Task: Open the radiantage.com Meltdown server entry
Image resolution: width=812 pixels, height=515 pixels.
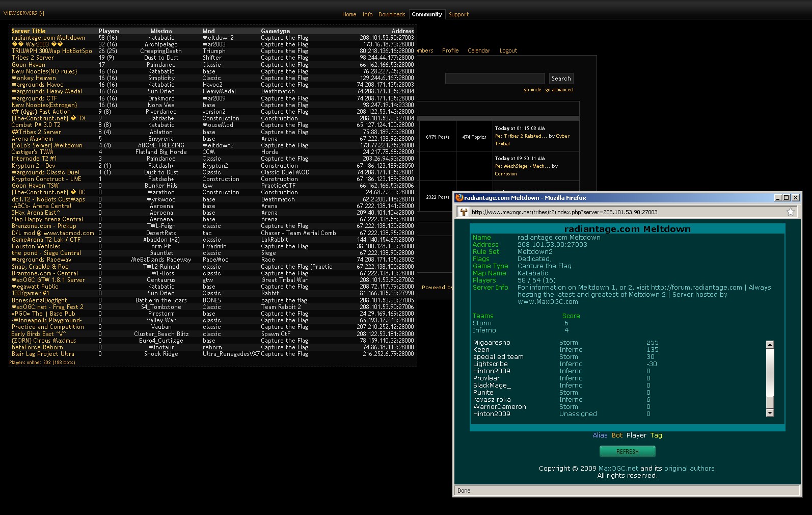Action: [x=48, y=38]
